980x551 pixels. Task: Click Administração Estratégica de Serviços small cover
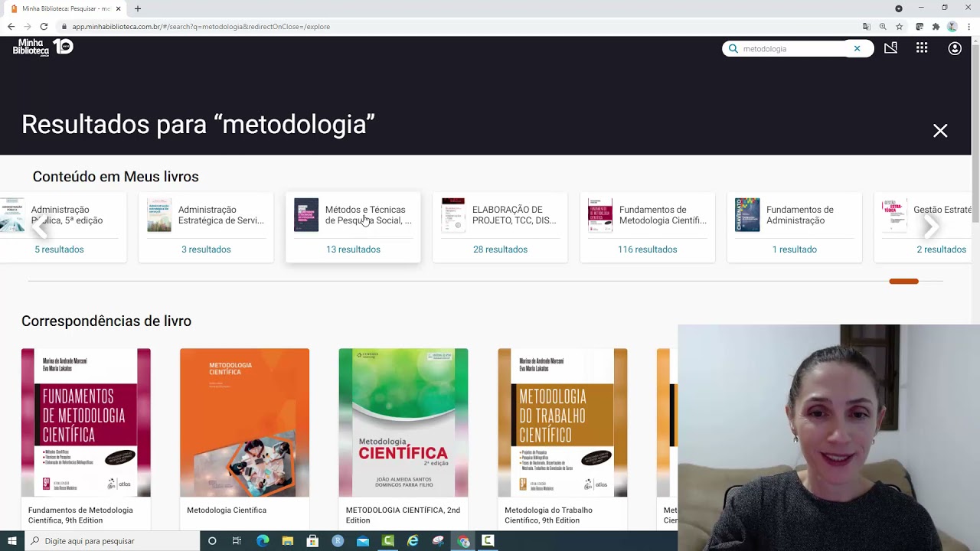coord(159,215)
